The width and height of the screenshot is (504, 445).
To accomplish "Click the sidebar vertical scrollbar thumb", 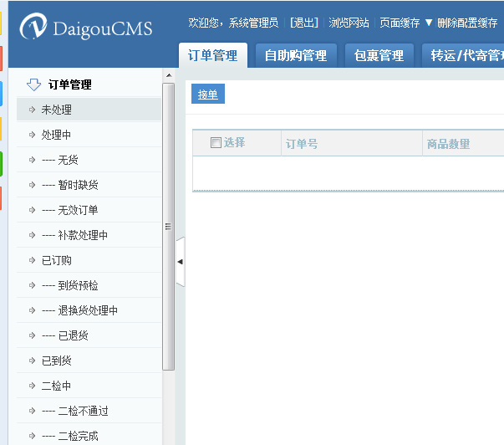I will click(169, 227).
